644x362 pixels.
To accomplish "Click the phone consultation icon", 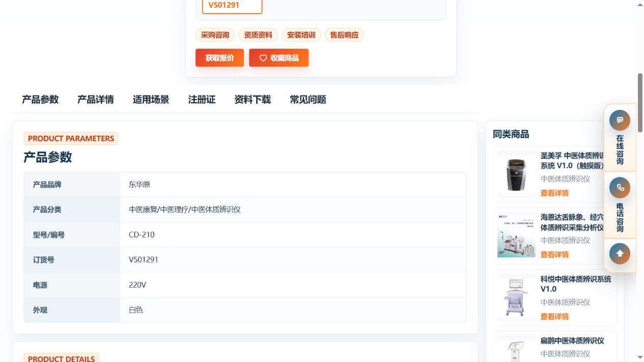I will [x=620, y=188].
